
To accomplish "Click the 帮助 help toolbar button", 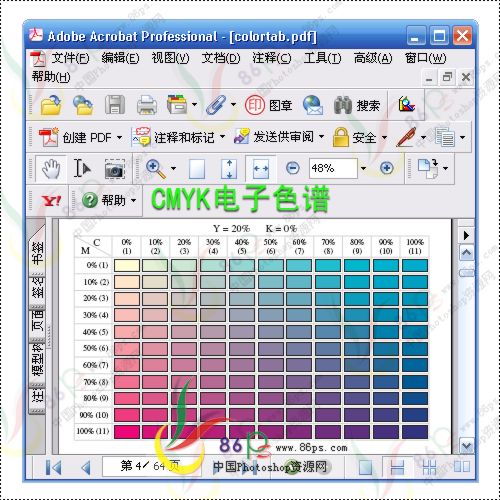I will point(104,200).
